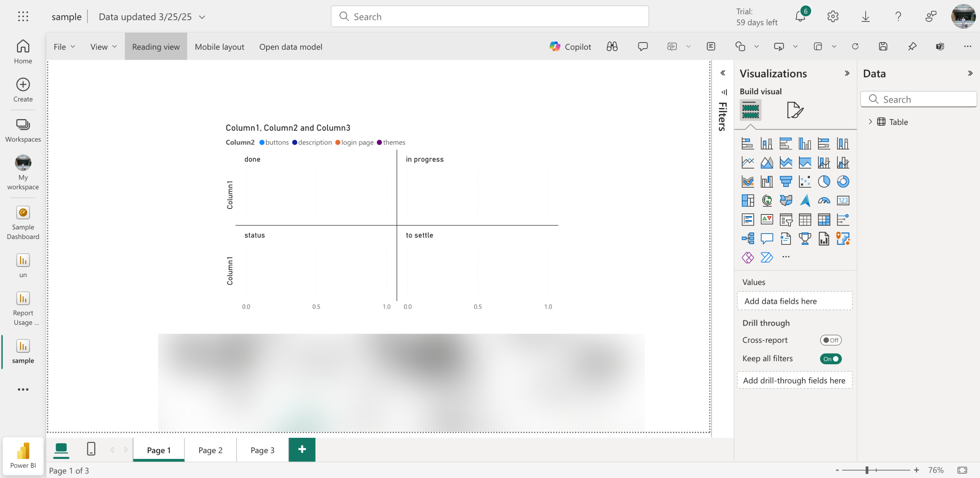Click the zoom slider handle
The height and width of the screenshot is (478, 980).
867,470
